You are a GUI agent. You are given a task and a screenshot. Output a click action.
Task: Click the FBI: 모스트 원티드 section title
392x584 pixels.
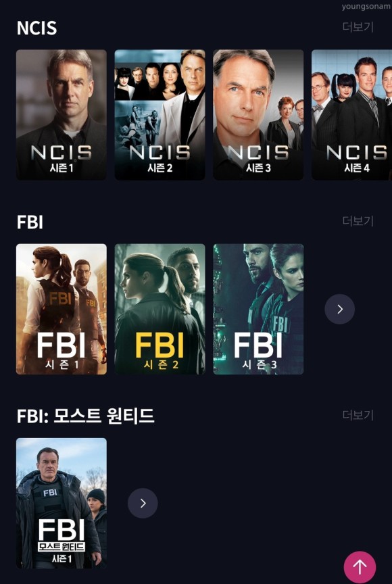(85, 416)
